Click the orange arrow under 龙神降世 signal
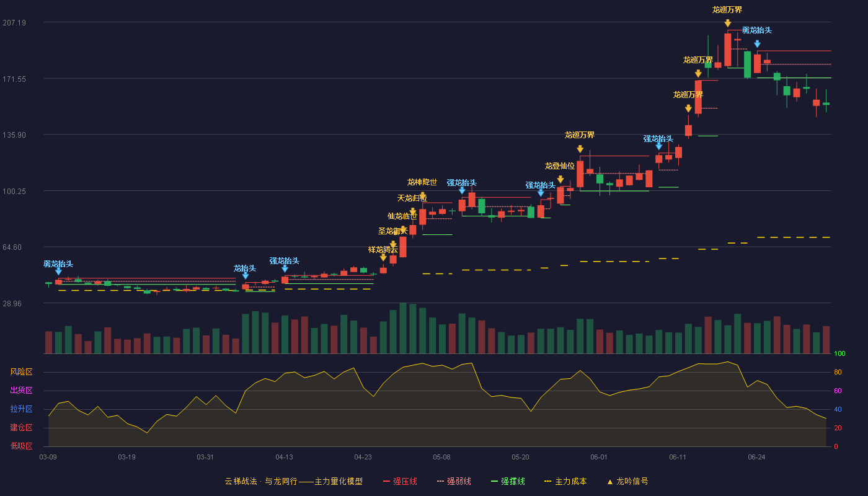The width and height of the screenshot is (868, 496). 423,196
